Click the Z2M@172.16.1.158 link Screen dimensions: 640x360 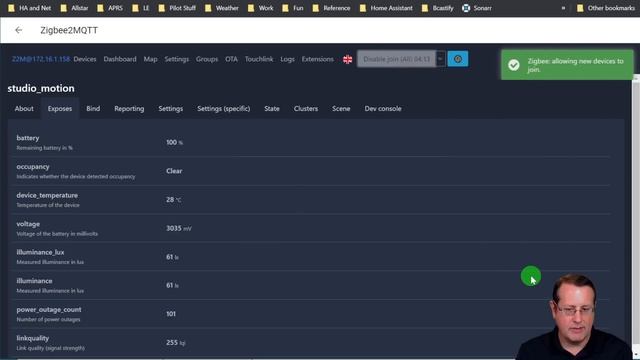pos(41,59)
